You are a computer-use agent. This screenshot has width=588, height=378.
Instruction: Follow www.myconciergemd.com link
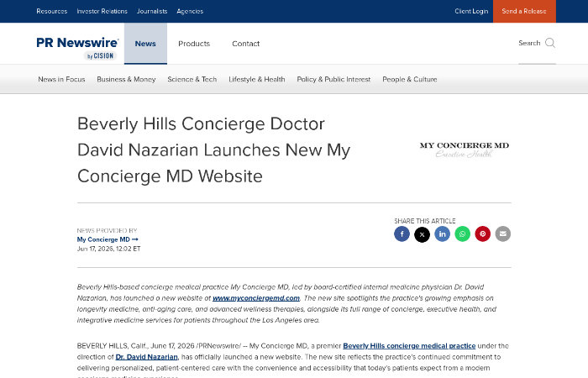click(x=256, y=298)
